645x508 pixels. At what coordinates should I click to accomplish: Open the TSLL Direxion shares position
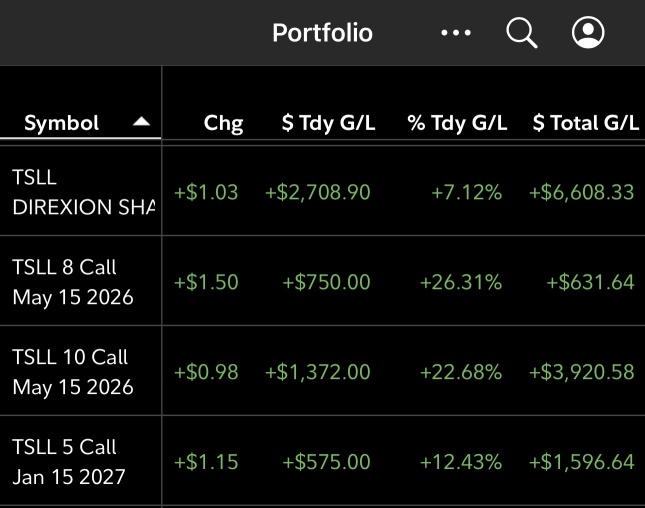[81, 192]
